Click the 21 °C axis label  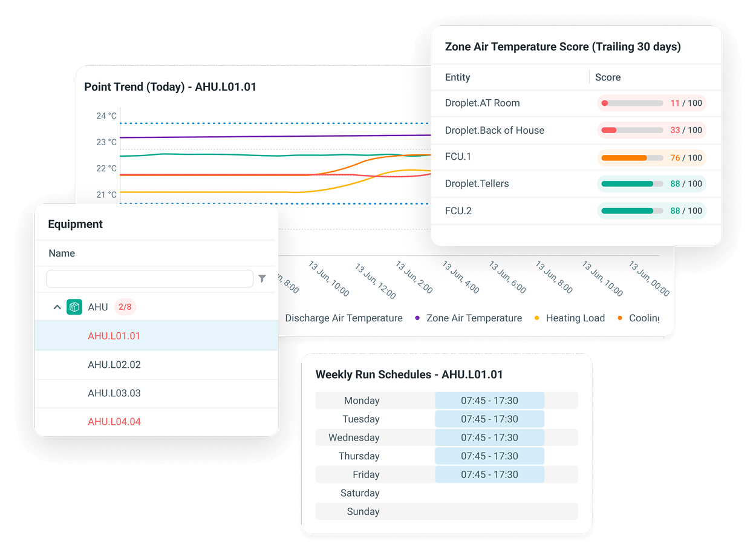click(x=106, y=195)
